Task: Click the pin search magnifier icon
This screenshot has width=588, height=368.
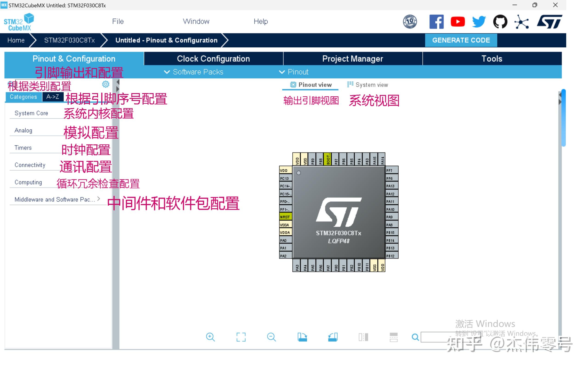Action: (x=415, y=337)
